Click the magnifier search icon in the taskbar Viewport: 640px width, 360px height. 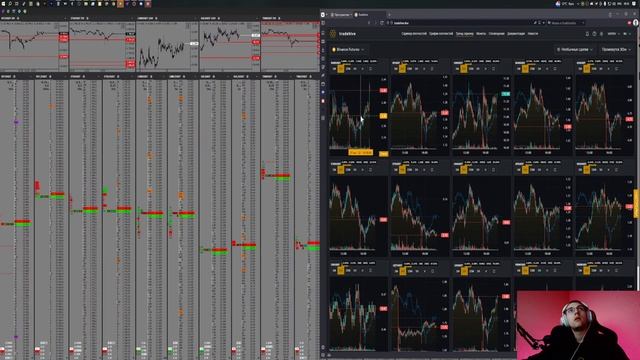click(10, 4)
